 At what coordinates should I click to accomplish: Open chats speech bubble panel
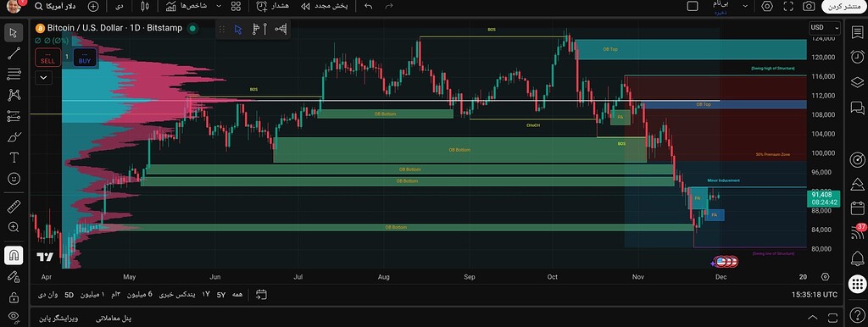point(857,108)
